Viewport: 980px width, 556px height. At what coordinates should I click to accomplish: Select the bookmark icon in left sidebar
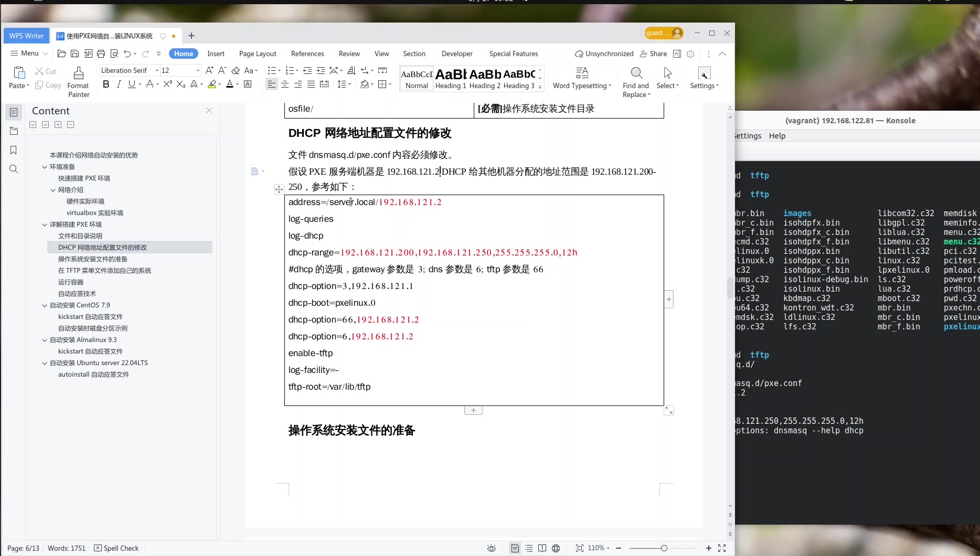[x=13, y=150]
